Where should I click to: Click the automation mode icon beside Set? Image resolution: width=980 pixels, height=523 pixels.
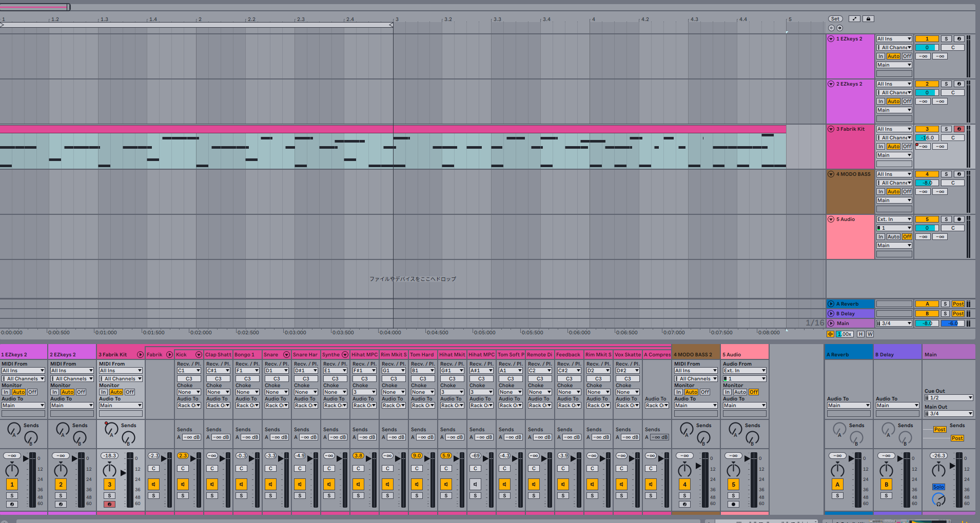pos(854,19)
